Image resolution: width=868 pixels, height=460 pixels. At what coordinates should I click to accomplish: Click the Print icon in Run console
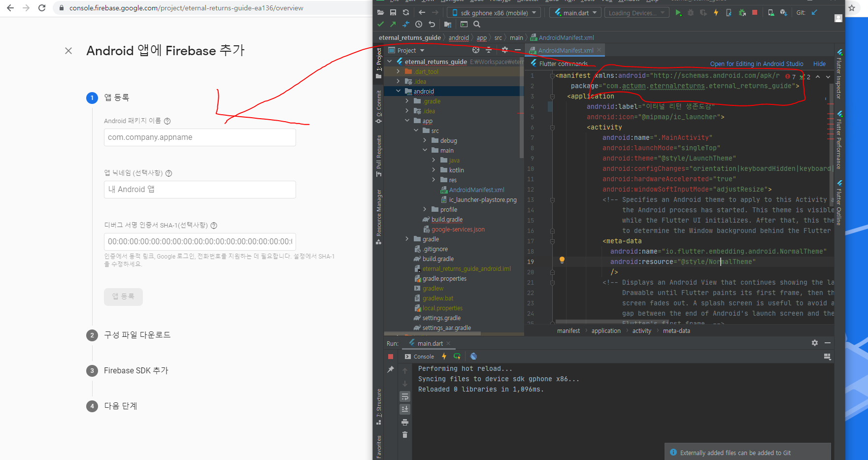[405, 422]
